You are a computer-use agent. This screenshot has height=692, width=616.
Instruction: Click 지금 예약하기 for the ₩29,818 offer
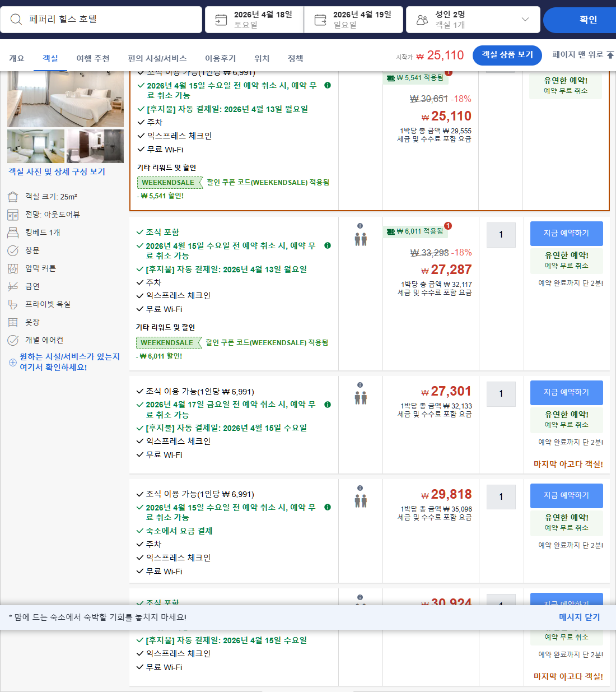point(567,496)
